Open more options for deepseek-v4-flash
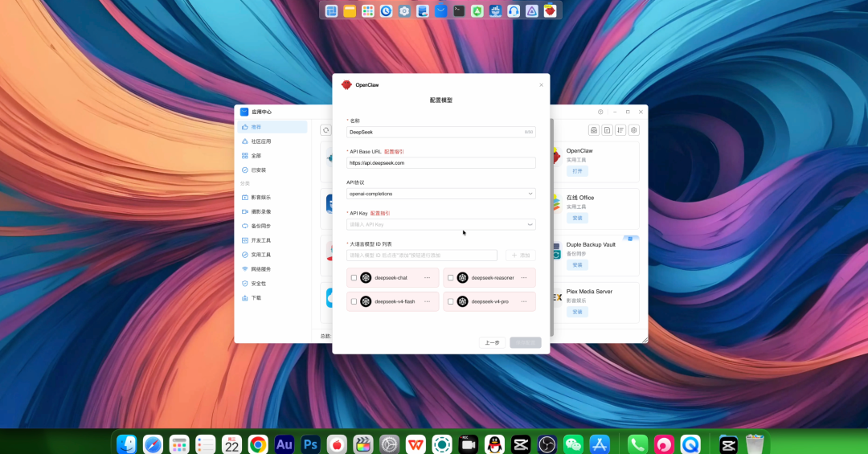Viewport: 868px width, 454px height. pos(428,302)
